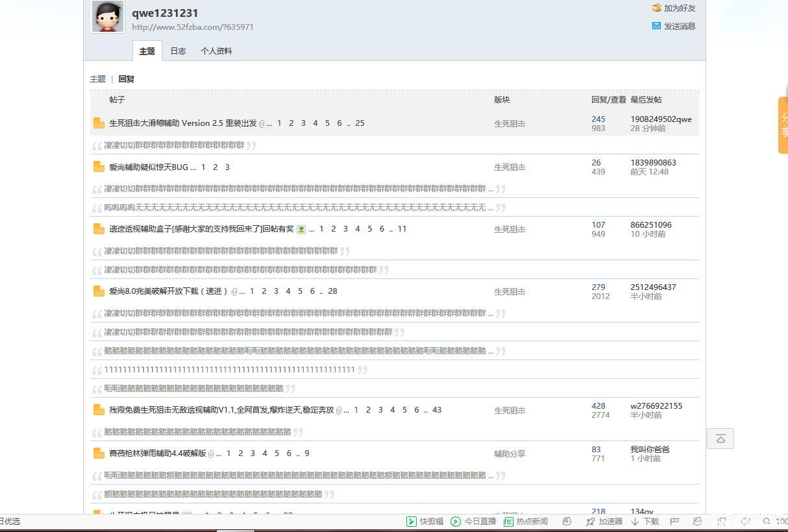
Task: Click reply count 279
Action: coord(598,287)
